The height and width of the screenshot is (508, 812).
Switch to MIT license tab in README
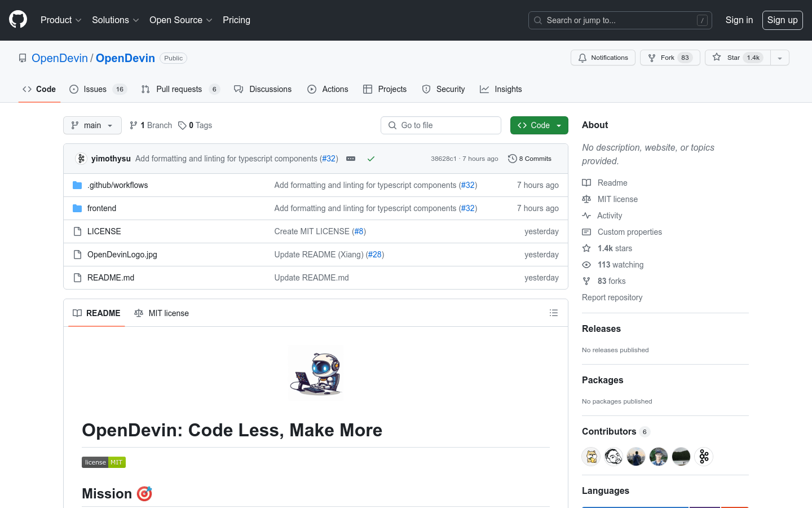click(162, 313)
